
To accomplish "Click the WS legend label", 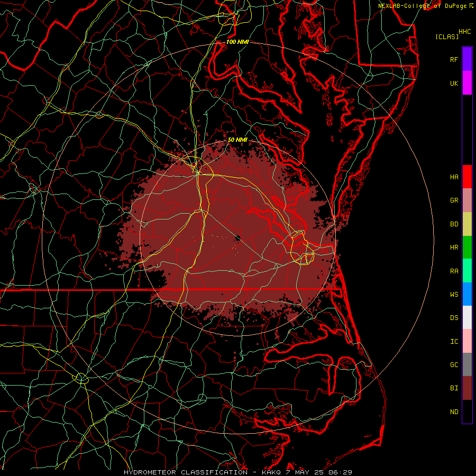I will point(454,295).
